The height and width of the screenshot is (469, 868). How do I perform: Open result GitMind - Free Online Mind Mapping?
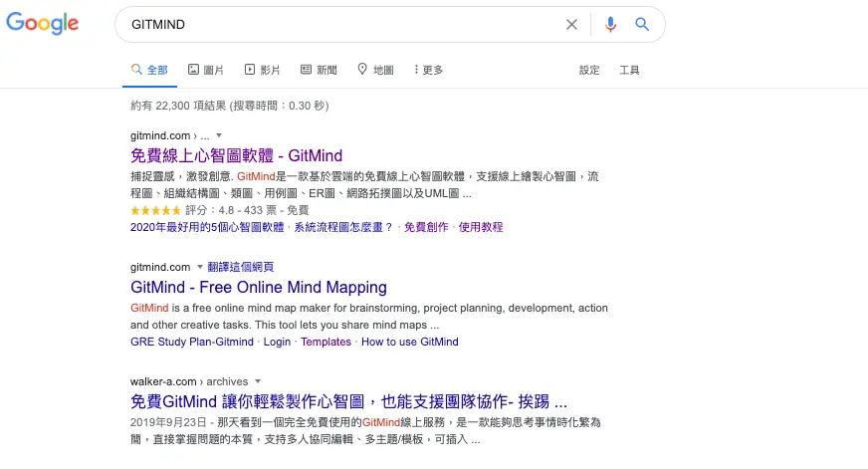[259, 288]
